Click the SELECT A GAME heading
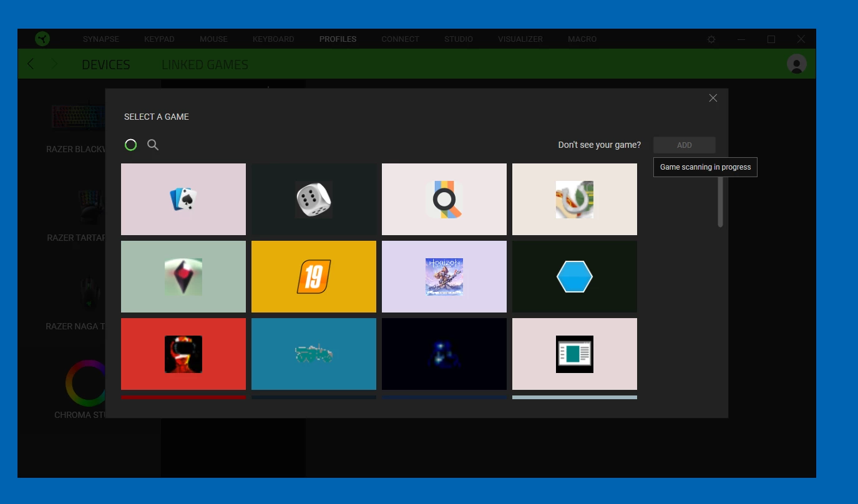 pyautogui.click(x=157, y=117)
